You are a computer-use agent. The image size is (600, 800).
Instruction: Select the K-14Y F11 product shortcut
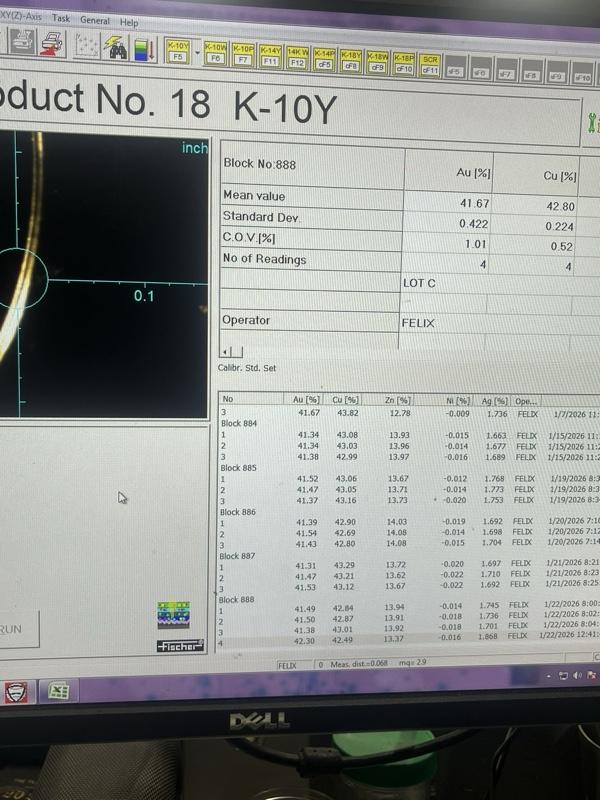coord(270,55)
